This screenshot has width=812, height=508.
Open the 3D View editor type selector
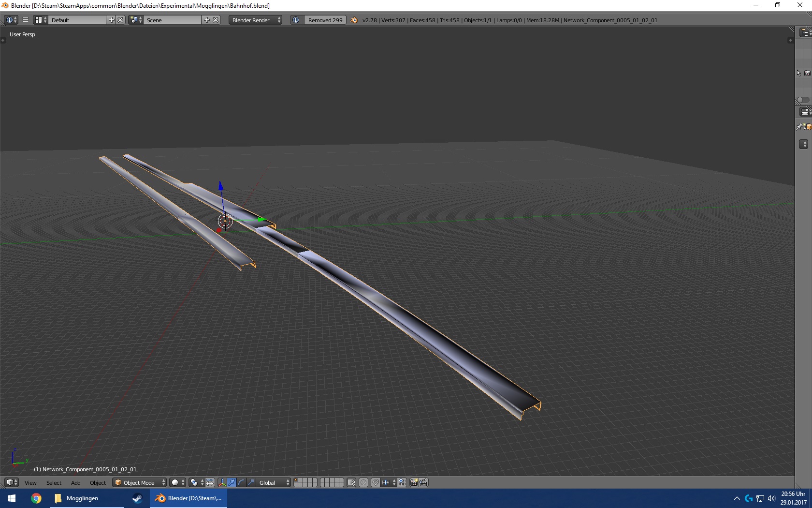pyautogui.click(x=12, y=482)
